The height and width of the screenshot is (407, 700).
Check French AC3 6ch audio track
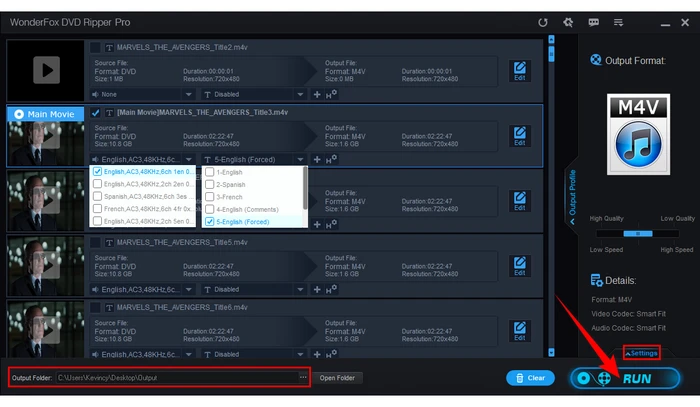97,208
